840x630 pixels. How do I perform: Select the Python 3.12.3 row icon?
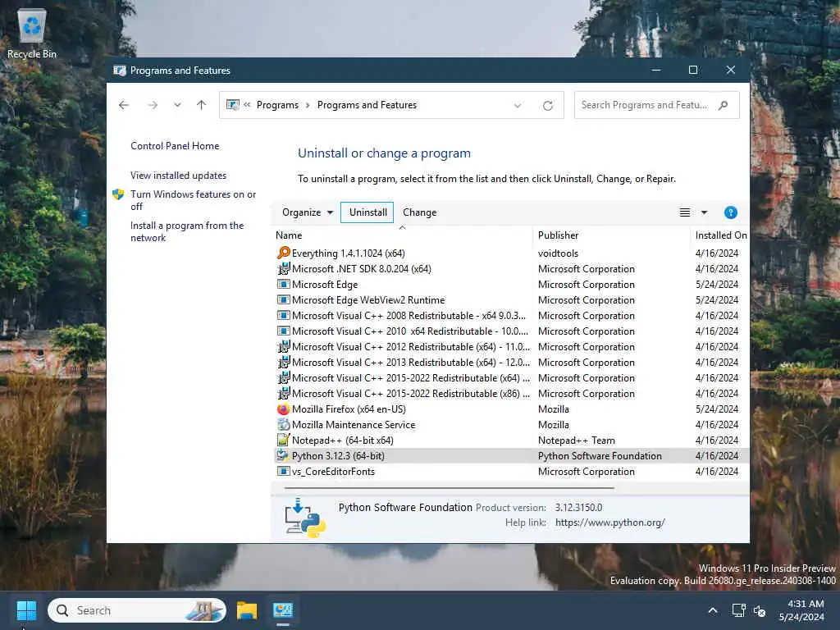pyautogui.click(x=283, y=456)
